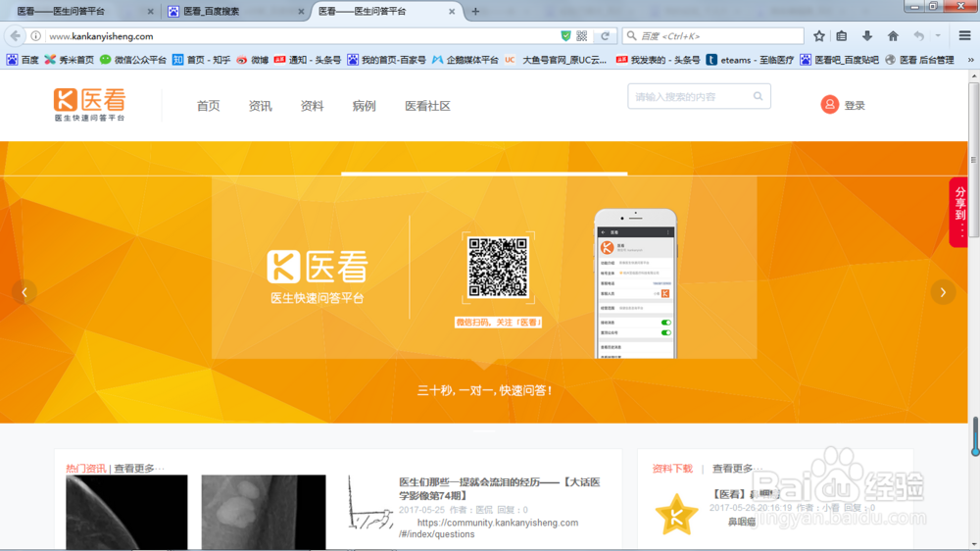
Task: Open the 微博 bookmark
Action: (253, 60)
